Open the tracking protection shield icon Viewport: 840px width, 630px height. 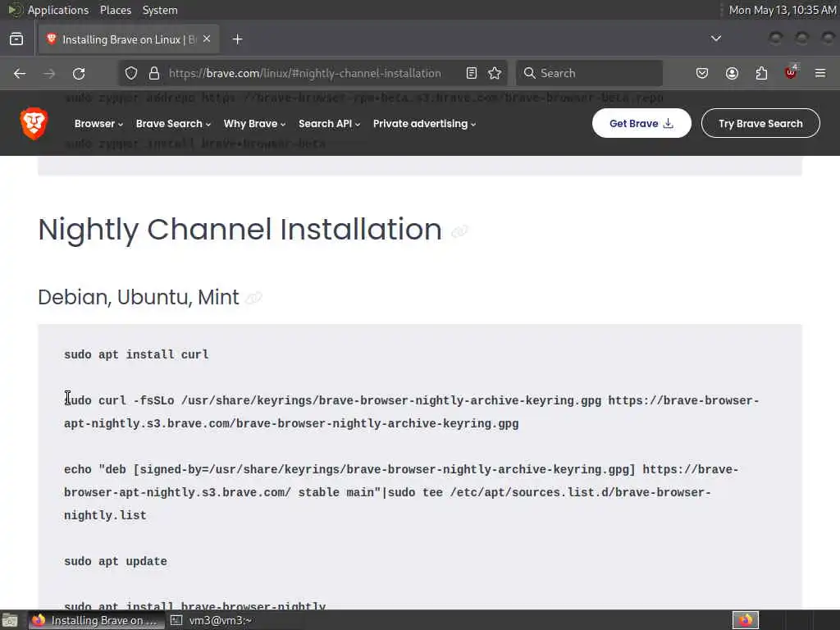coord(131,73)
